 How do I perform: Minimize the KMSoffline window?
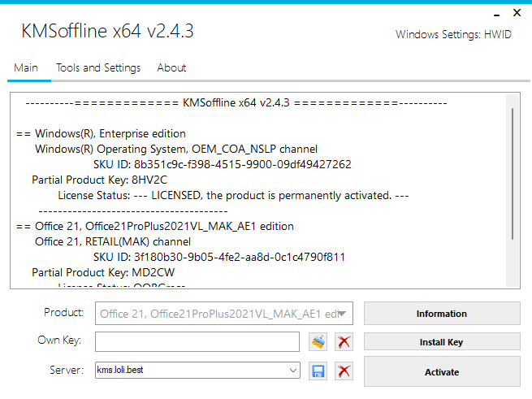click(x=497, y=15)
